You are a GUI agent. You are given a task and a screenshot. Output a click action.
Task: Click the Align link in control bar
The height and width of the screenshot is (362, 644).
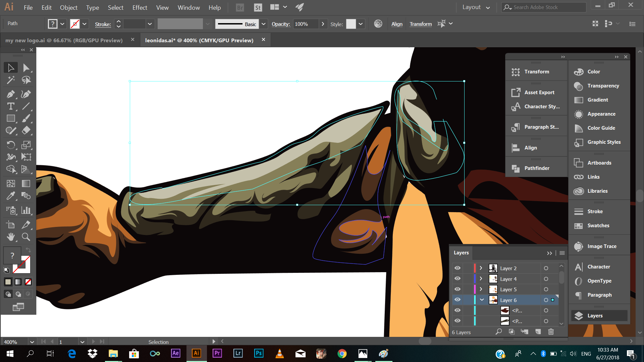[397, 24]
